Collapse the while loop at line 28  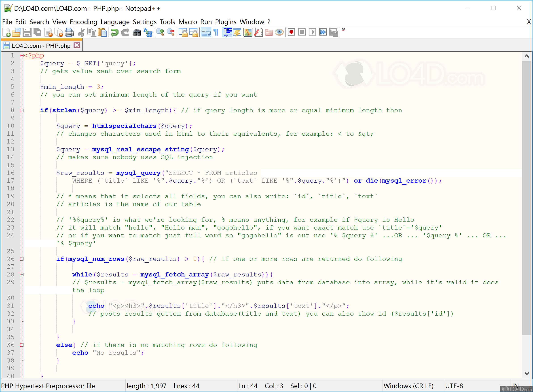22,274
